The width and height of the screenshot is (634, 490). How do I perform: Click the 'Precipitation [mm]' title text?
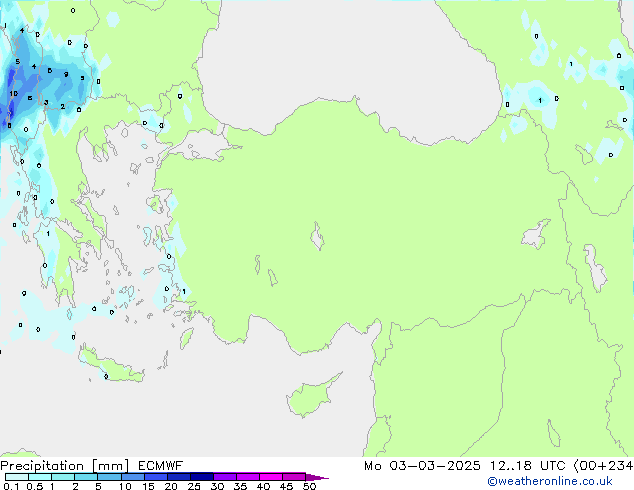pyautogui.click(x=64, y=466)
